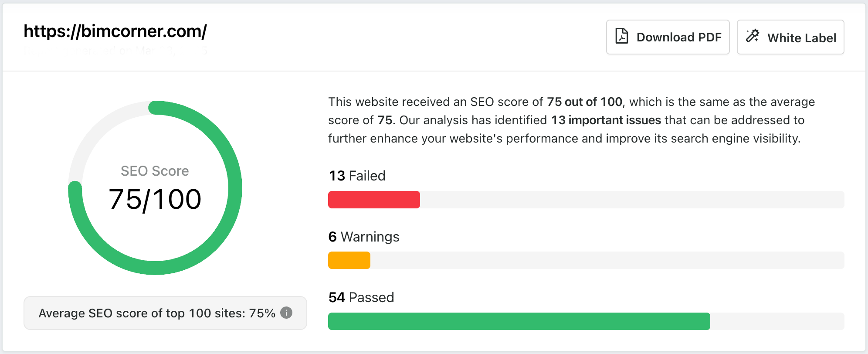Click the Download PDF button
Image resolution: width=868 pixels, height=354 pixels.
point(668,37)
